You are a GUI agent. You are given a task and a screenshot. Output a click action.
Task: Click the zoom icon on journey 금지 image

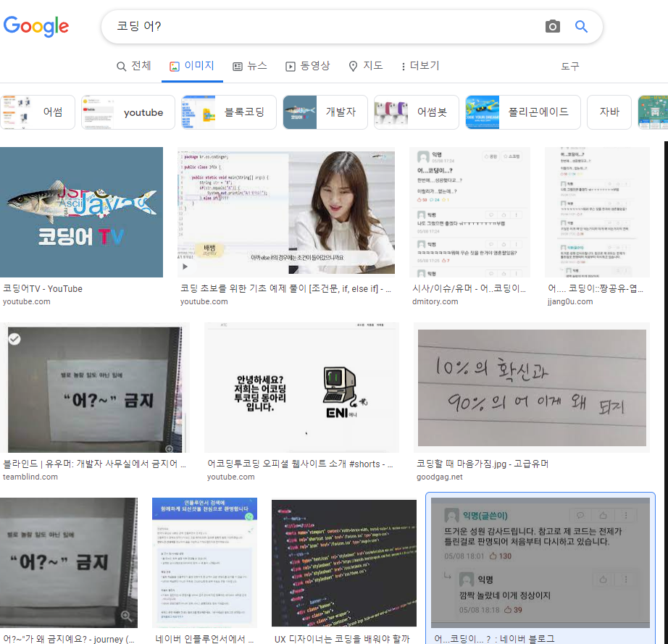click(x=126, y=616)
